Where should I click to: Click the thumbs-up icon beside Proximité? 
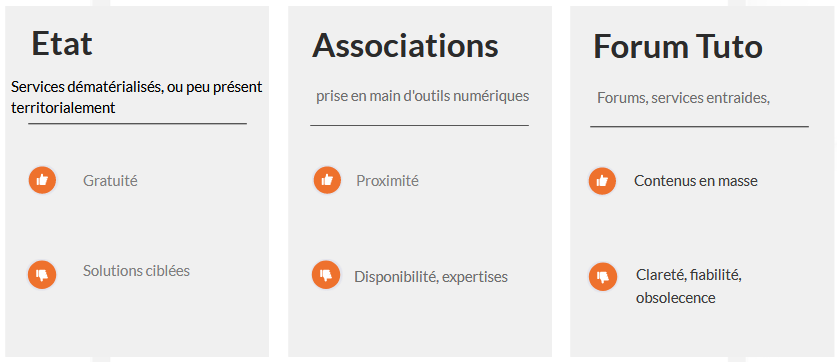click(327, 180)
